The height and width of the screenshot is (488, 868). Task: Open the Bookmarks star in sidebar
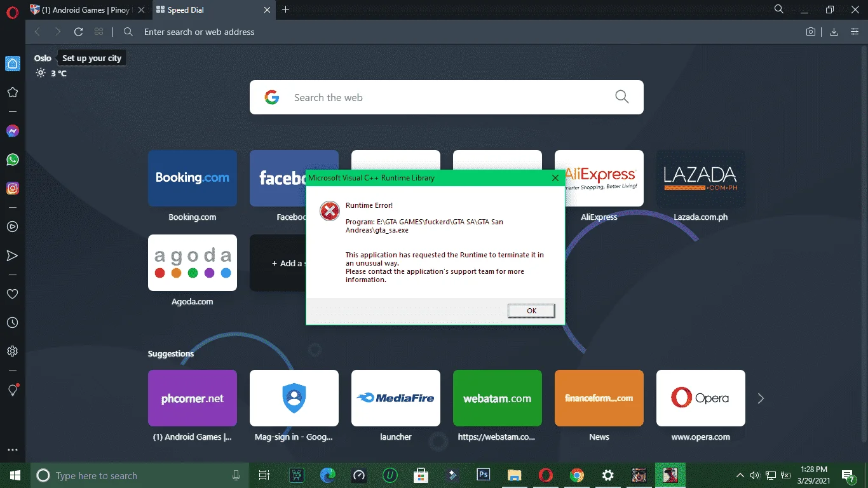pyautogui.click(x=12, y=92)
